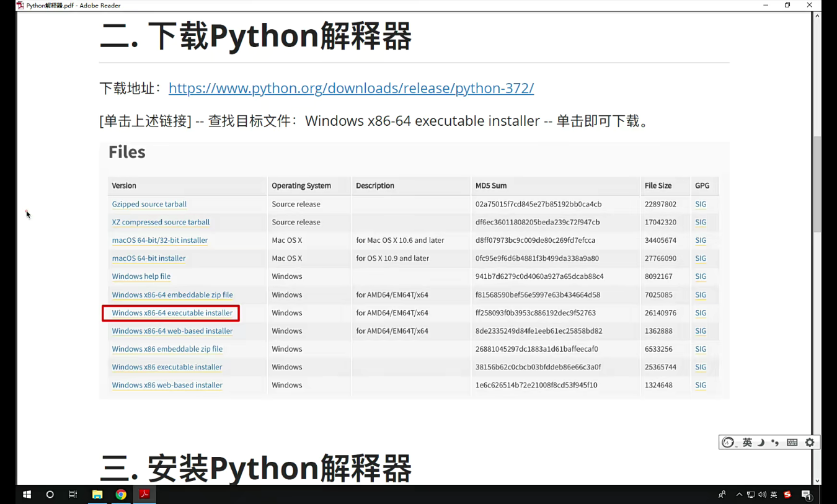The width and height of the screenshot is (837, 504).
Task: Click 'for Mac OS X 10.6 and later' text
Action: pyautogui.click(x=400, y=240)
